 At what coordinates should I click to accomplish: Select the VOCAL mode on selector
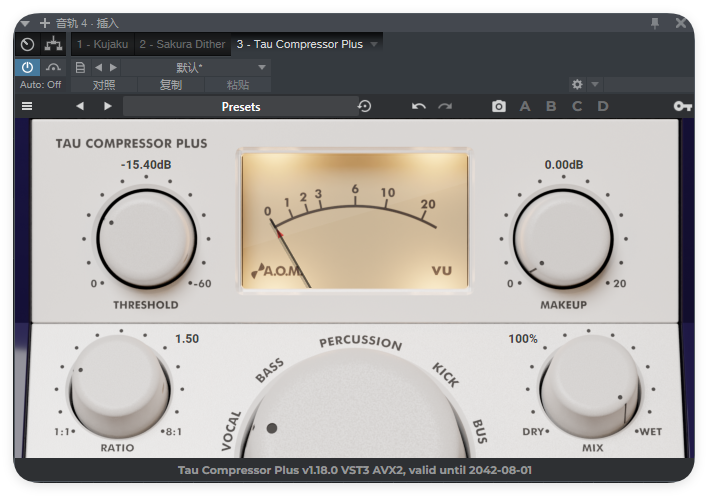pos(231,430)
